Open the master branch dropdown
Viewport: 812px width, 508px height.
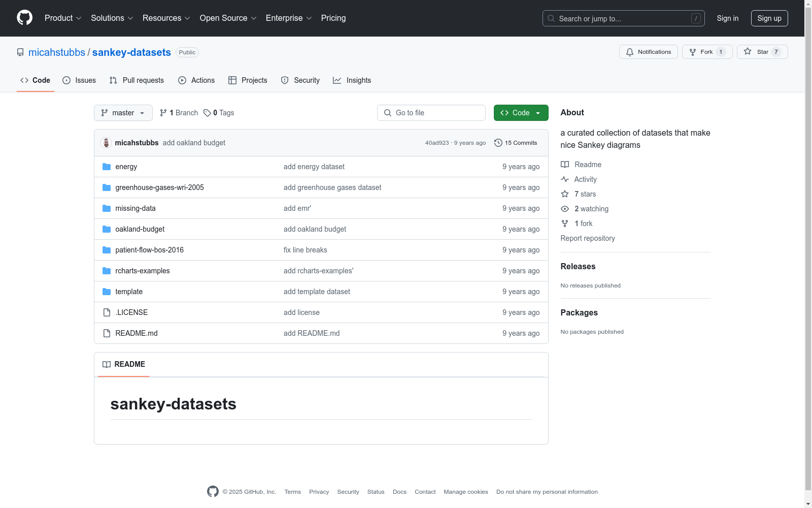click(x=123, y=113)
